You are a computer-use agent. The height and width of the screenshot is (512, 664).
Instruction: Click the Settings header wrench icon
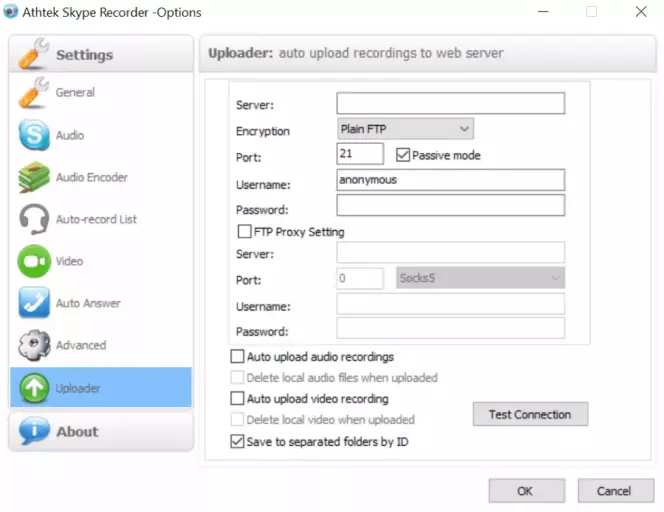[x=34, y=54]
